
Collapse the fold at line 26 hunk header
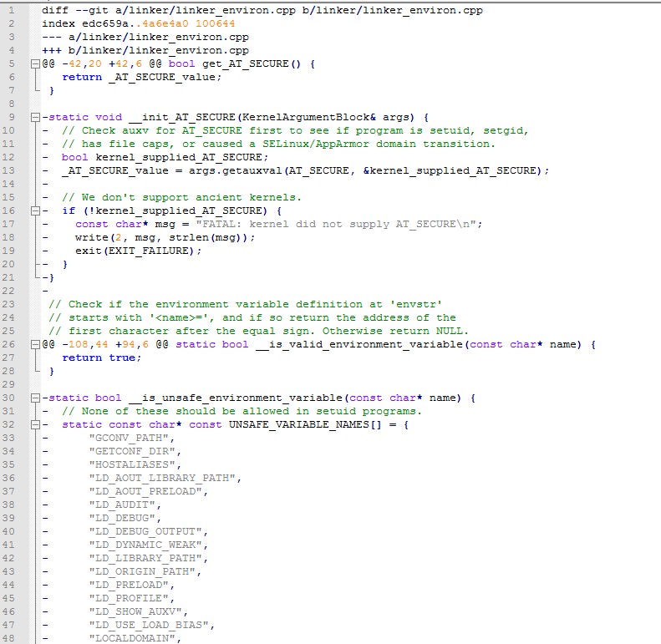pos(35,345)
